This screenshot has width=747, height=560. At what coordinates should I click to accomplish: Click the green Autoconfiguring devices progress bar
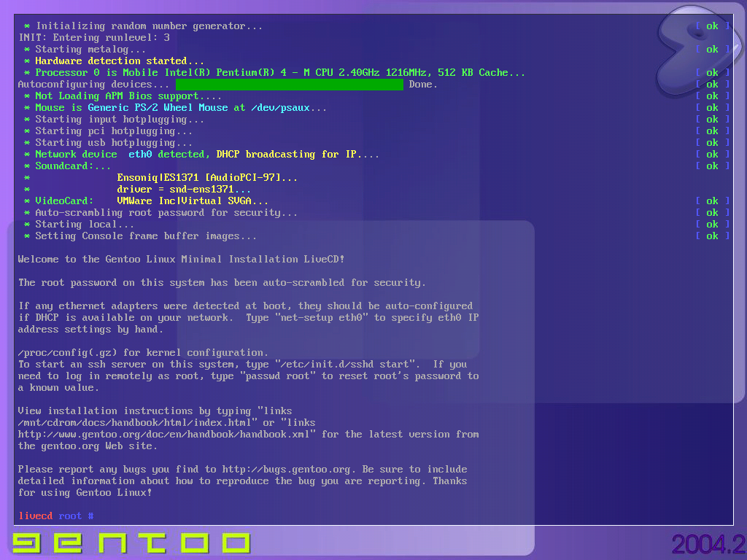tap(289, 85)
